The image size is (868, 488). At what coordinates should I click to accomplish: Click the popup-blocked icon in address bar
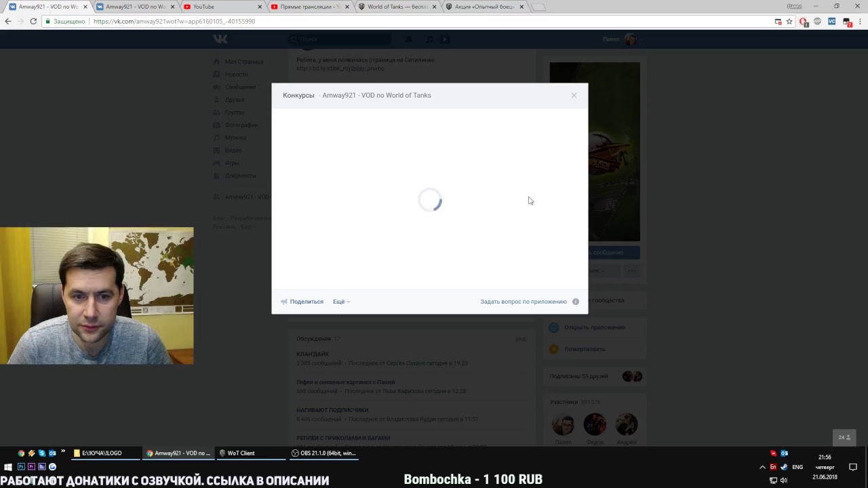778,22
